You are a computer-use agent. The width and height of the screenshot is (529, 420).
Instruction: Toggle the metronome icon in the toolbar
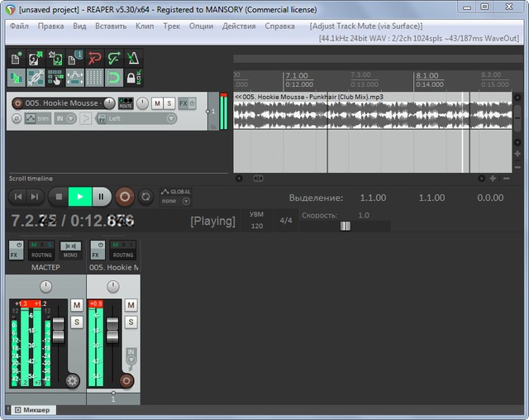tap(134, 59)
